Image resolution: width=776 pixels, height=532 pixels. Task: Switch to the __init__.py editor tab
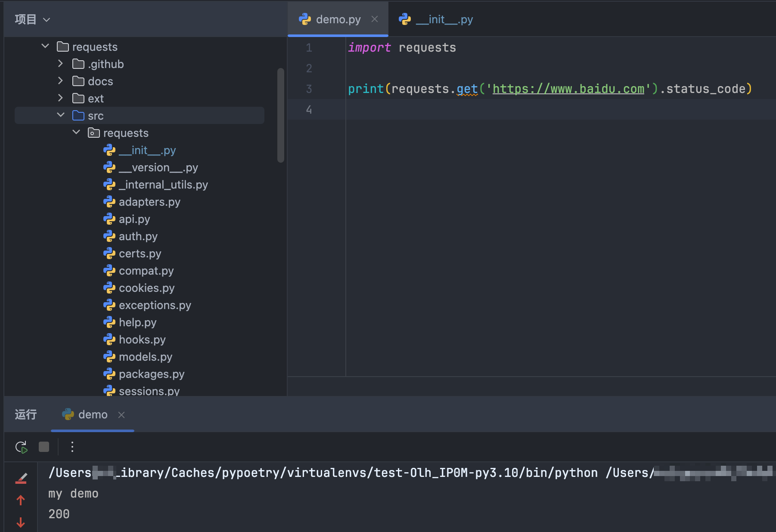click(x=444, y=19)
